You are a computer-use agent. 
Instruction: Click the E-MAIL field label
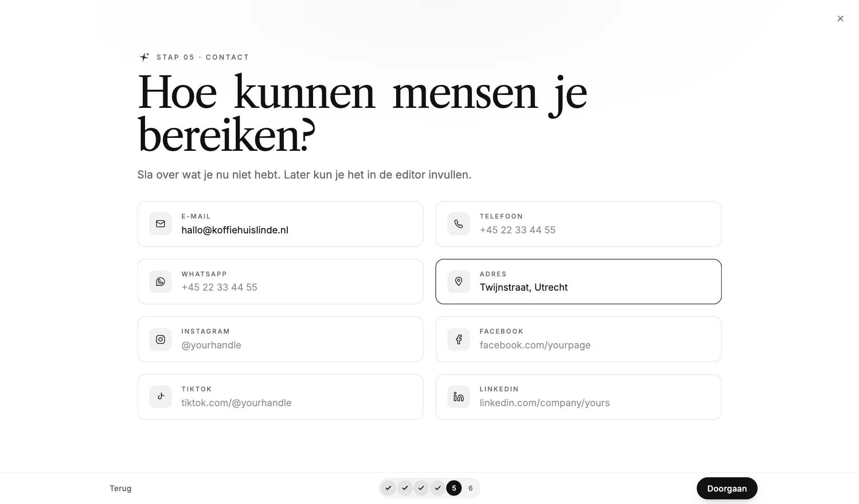click(x=196, y=216)
